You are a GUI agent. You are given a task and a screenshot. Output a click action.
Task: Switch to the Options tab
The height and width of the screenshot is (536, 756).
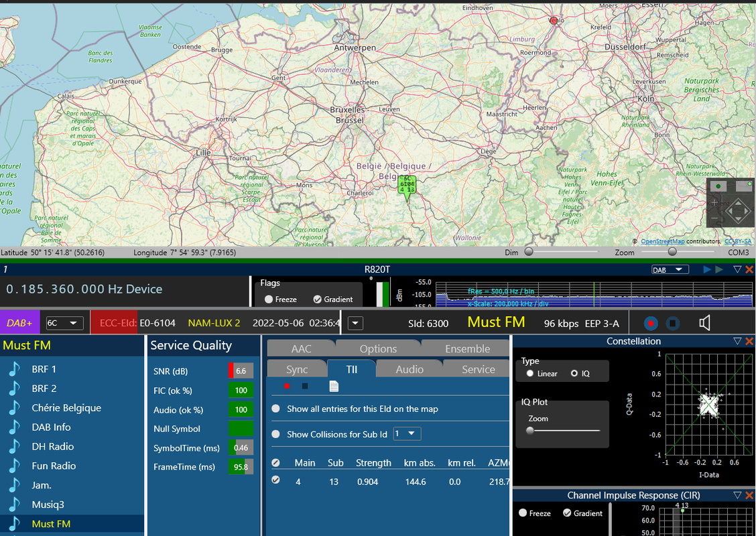pyautogui.click(x=378, y=349)
